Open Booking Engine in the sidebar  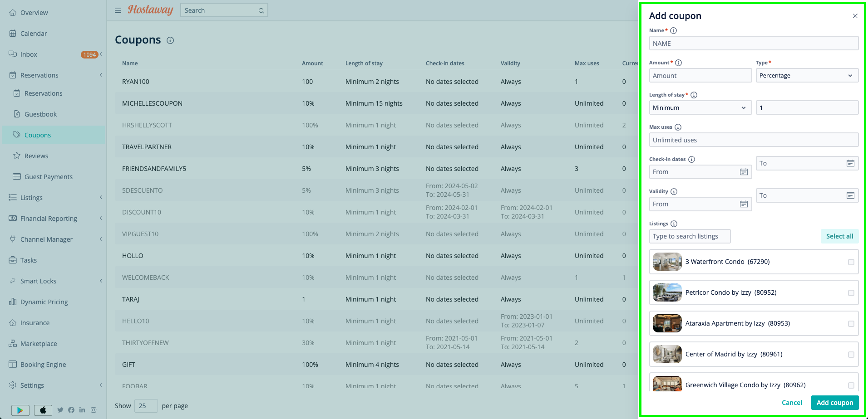43,365
